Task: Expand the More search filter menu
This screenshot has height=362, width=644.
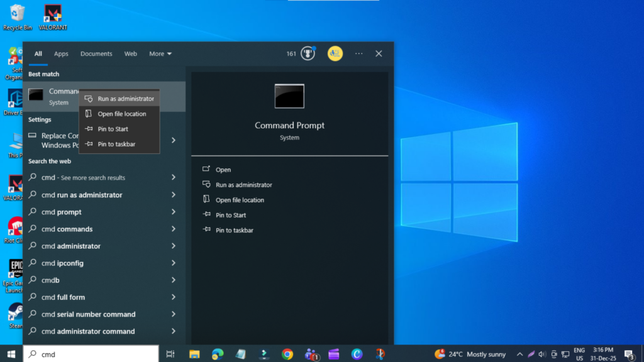Action: click(160, 53)
